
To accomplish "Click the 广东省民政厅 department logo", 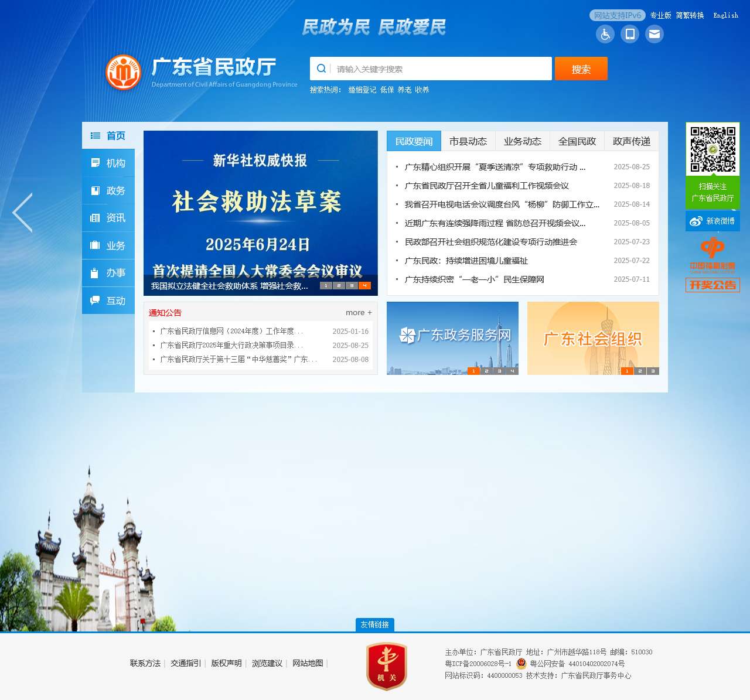I will [x=123, y=71].
